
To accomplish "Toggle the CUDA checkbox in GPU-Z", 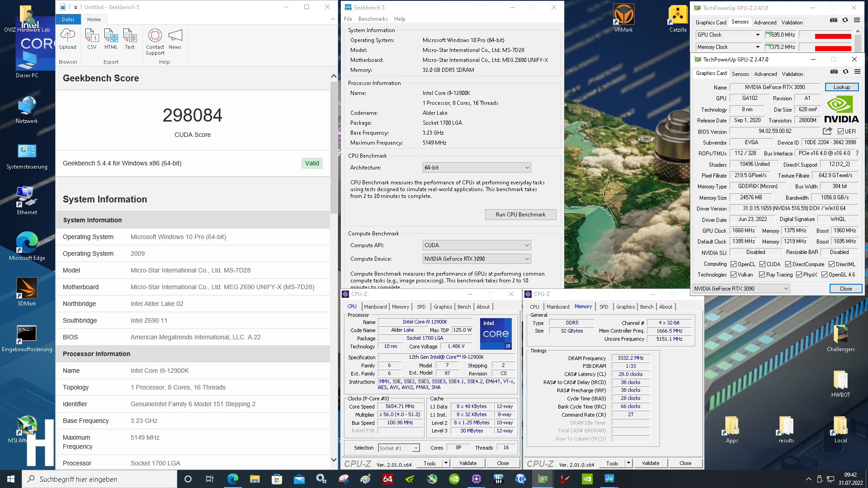I will [x=762, y=264].
